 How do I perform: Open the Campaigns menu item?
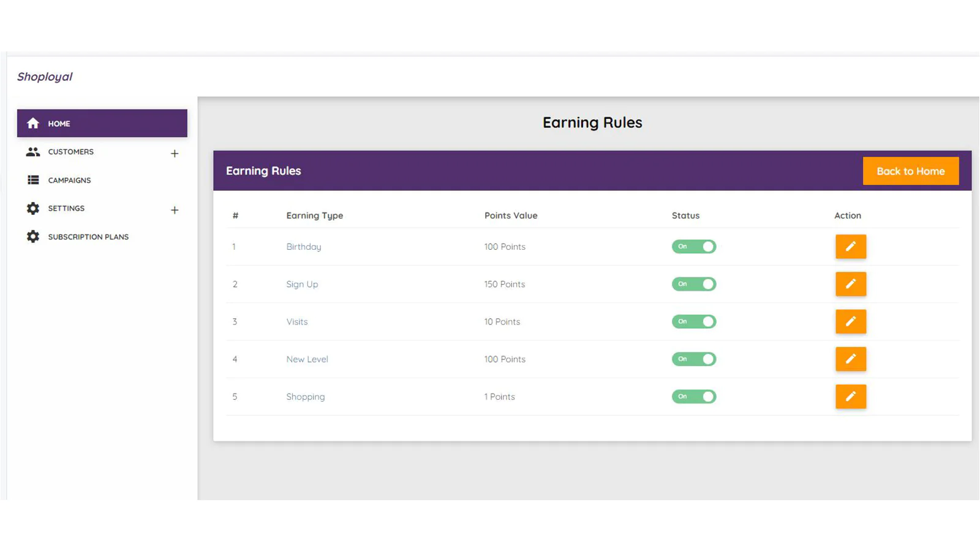pos(69,181)
